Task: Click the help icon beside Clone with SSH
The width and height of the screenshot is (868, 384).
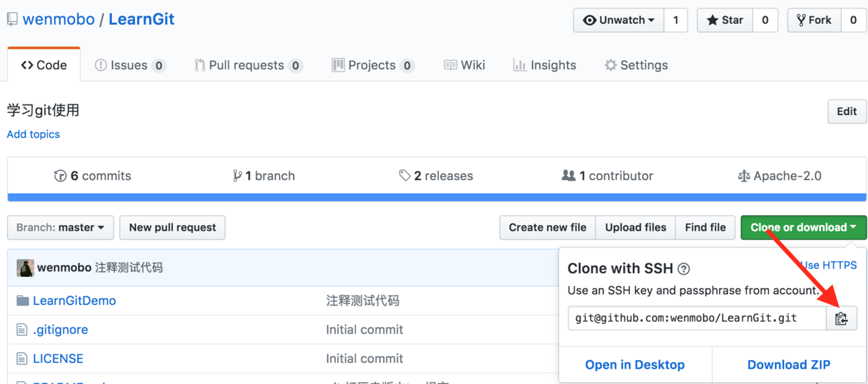Action: (x=684, y=268)
